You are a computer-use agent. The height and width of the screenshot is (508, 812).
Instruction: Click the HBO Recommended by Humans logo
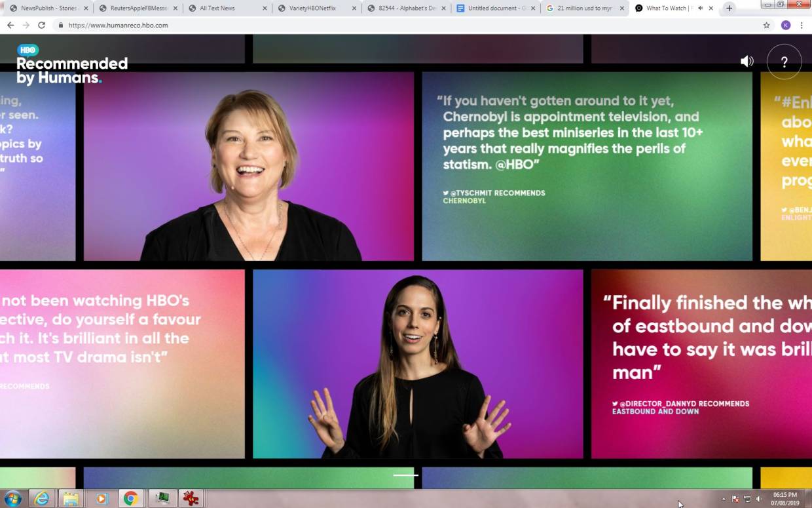[x=72, y=64]
